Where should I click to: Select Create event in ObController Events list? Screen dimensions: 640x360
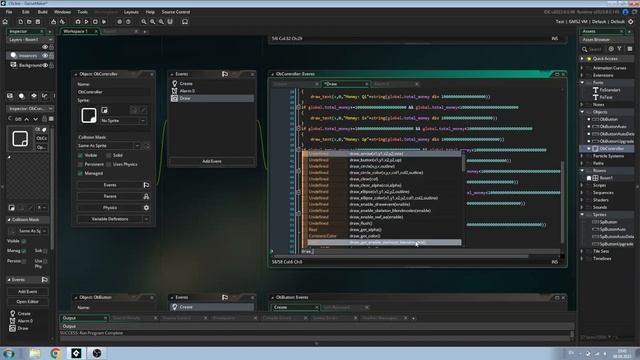click(x=212, y=84)
